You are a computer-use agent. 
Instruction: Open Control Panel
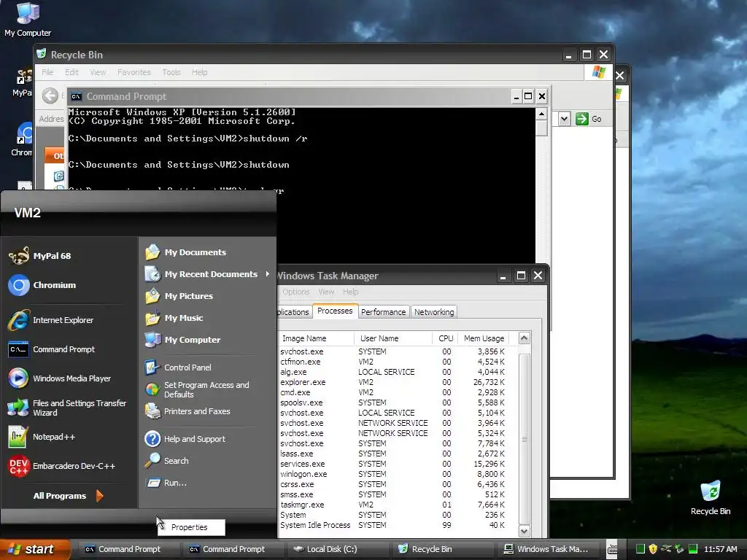pos(178,367)
